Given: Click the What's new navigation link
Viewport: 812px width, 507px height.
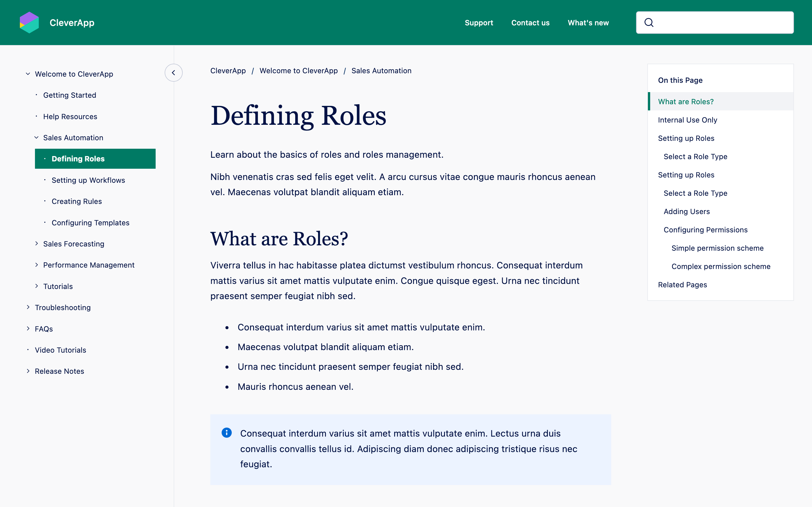Looking at the screenshot, I should 588,22.
